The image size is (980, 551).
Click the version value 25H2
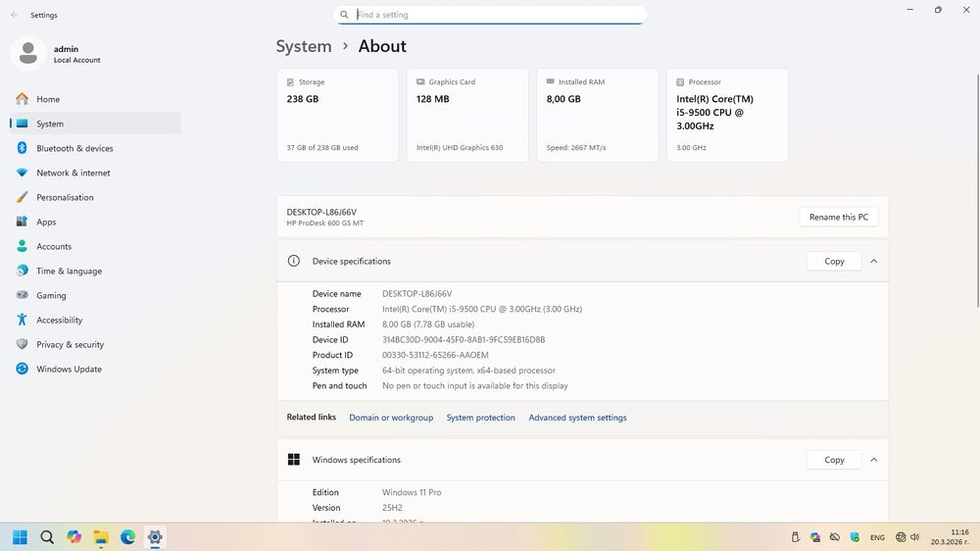pyautogui.click(x=392, y=507)
